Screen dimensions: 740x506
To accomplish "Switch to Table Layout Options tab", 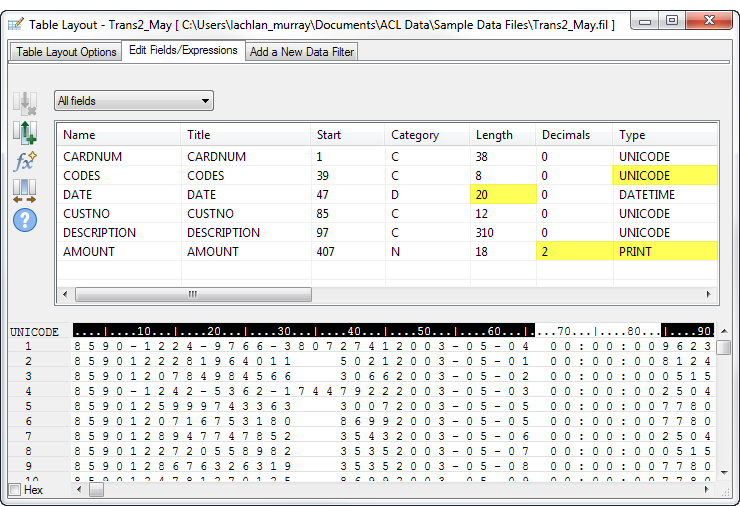I will tap(66, 52).
